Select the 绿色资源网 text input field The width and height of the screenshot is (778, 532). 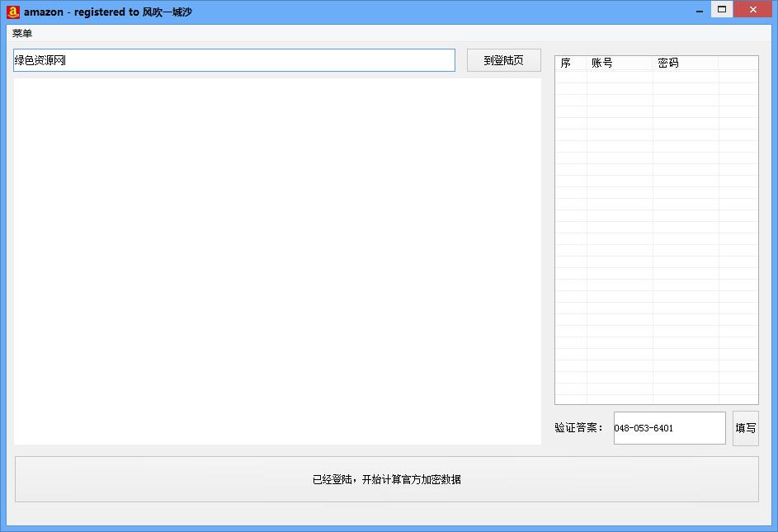tap(233, 59)
